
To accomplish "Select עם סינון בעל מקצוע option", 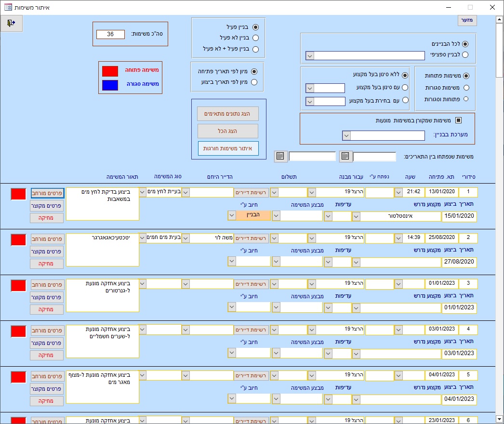I will [405, 87].
